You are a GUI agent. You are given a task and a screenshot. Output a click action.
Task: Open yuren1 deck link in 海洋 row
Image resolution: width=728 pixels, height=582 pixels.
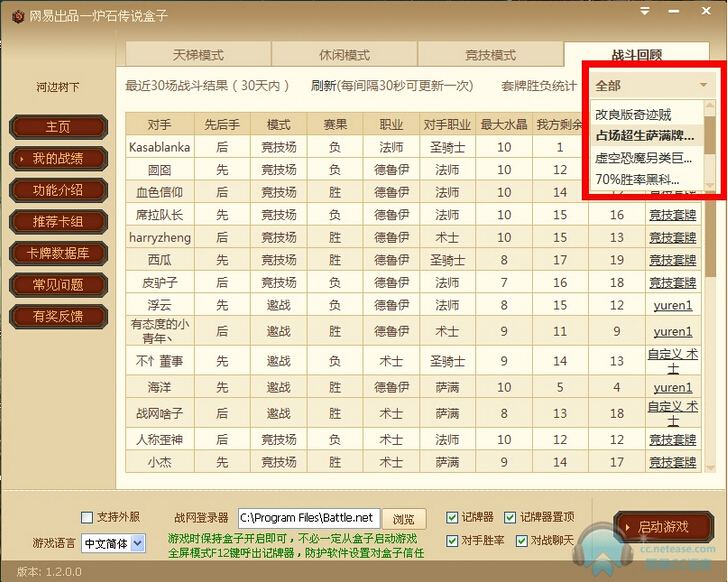click(673, 387)
